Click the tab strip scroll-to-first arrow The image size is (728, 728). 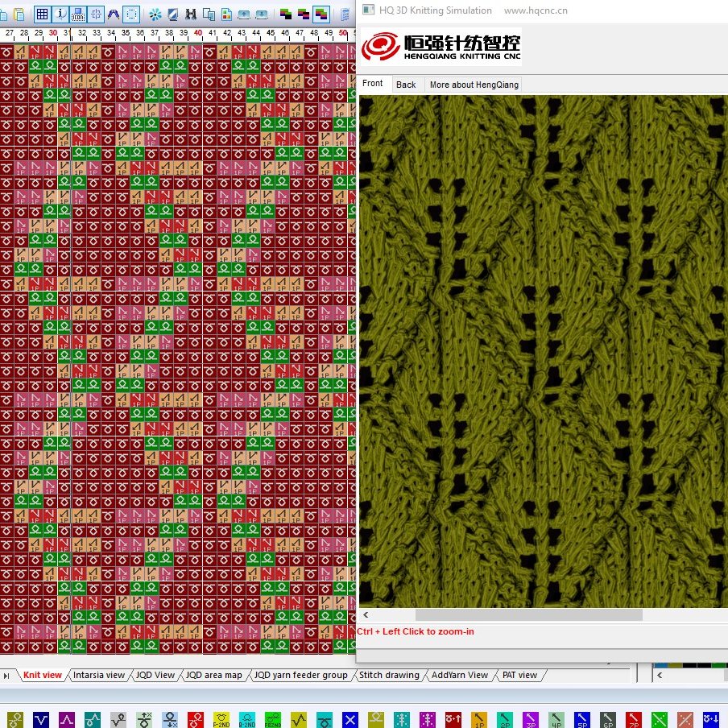coord(6,676)
